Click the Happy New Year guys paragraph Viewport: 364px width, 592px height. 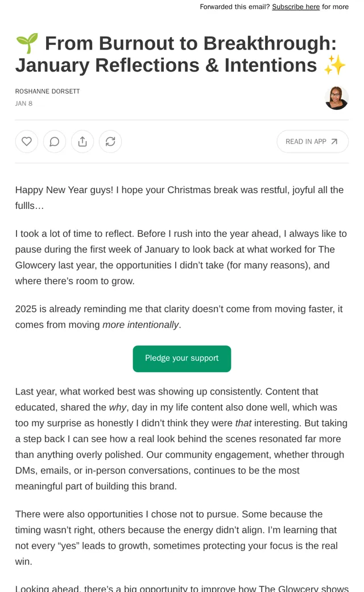tap(180, 198)
